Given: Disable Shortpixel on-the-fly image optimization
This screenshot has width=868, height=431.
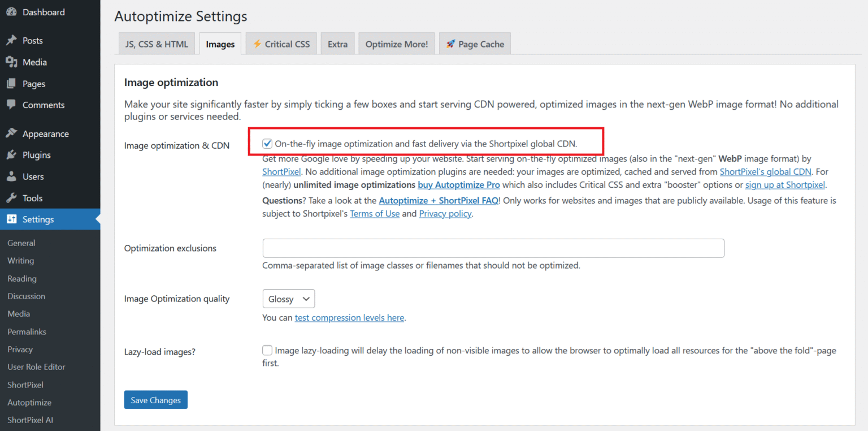Looking at the screenshot, I should coord(267,143).
